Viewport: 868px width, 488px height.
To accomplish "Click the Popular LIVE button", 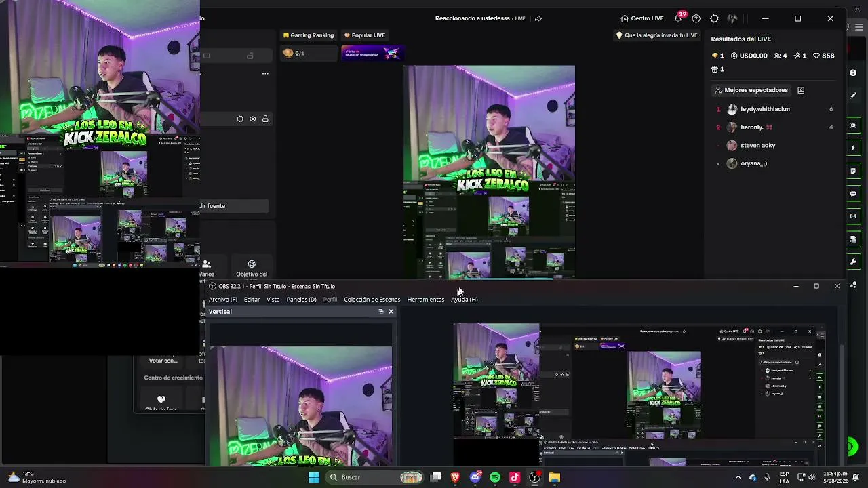I will pyautogui.click(x=365, y=35).
